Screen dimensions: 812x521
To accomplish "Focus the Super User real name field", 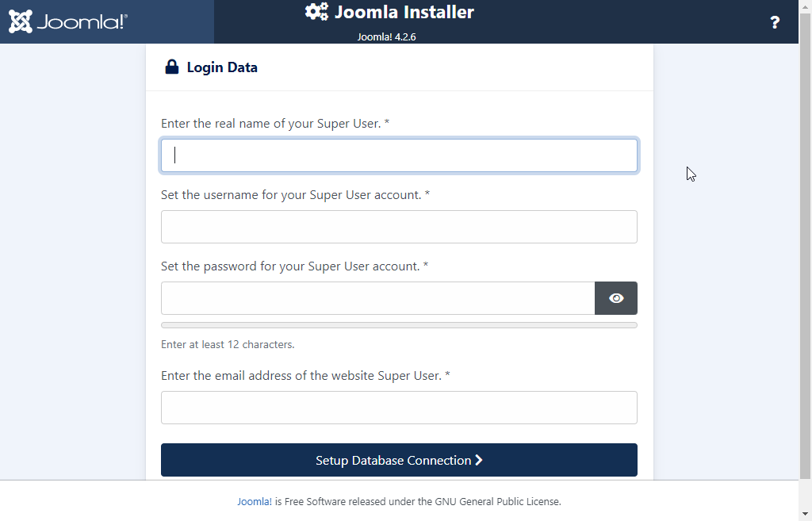I will (400, 155).
